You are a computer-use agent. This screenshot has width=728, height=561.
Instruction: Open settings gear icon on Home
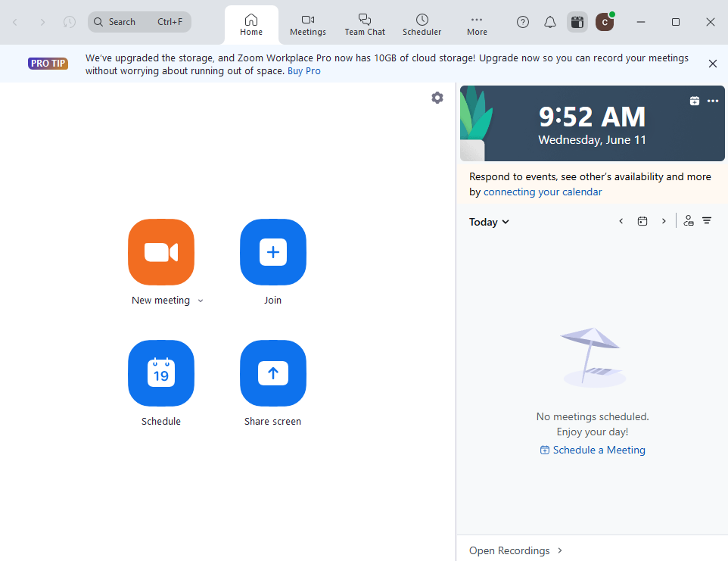437,98
